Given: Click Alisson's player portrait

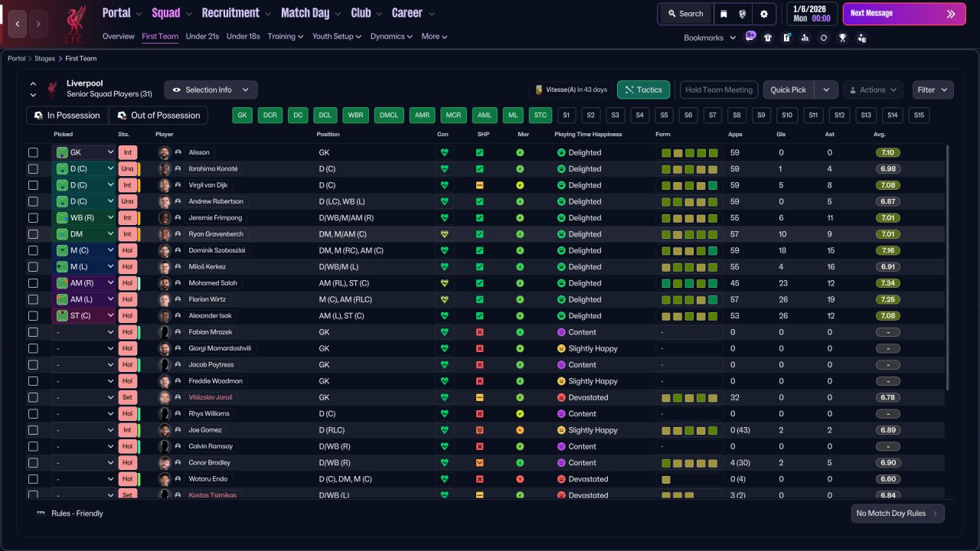Looking at the screenshot, I should (164, 152).
